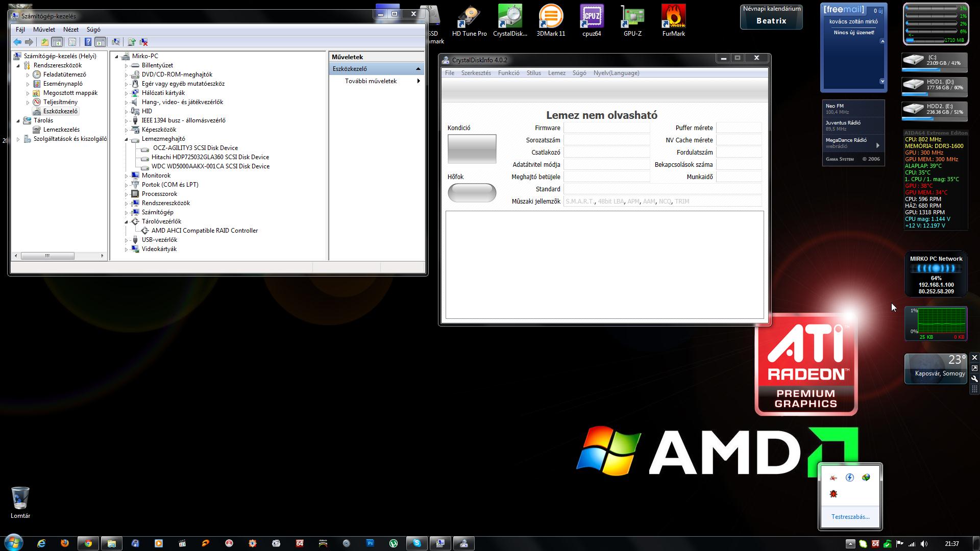Collapse the Tárolás tree node
This screenshot has height=551, width=980.
[x=18, y=120]
